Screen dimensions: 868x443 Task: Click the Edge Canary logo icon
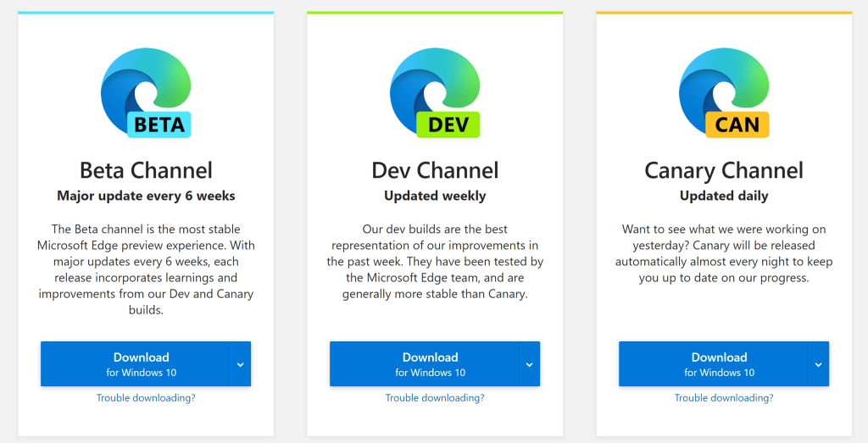pyautogui.click(x=724, y=92)
